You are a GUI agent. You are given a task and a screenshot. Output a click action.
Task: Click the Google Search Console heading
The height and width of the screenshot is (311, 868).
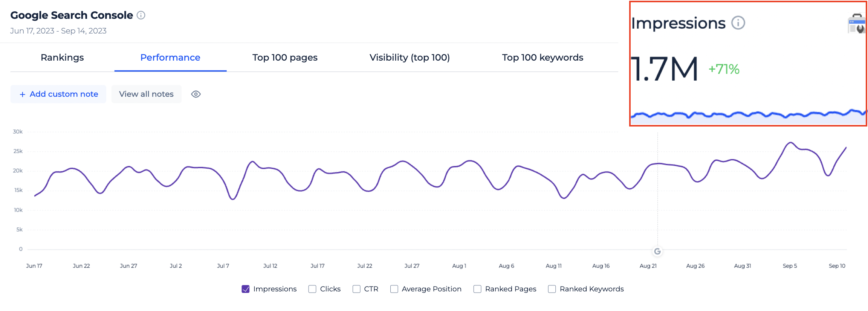tap(72, 15)
